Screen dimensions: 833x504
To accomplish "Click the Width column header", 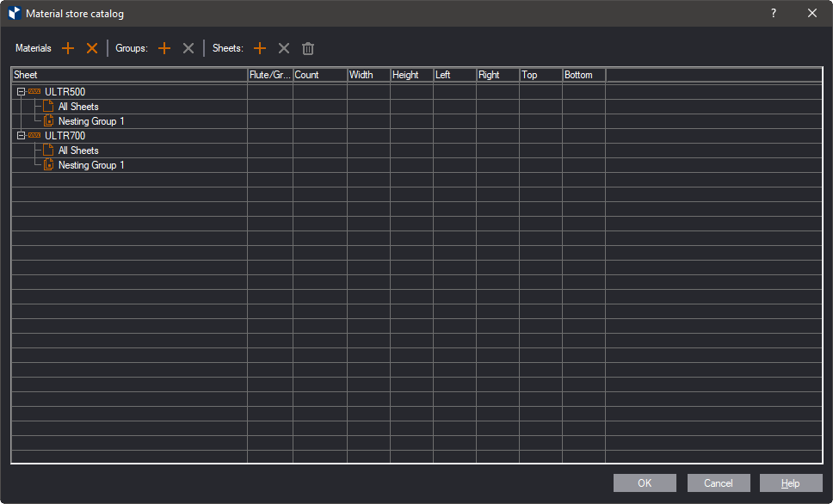I will 368,75.
